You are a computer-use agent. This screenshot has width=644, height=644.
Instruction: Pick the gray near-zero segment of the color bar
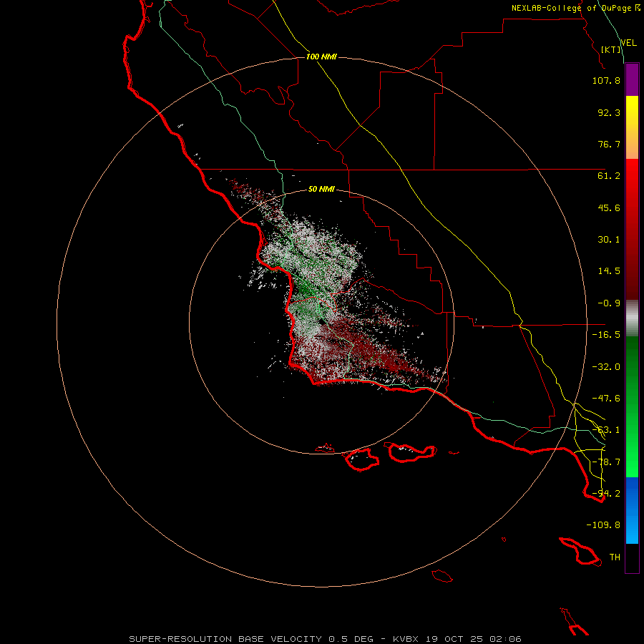(x=632, y=318)
